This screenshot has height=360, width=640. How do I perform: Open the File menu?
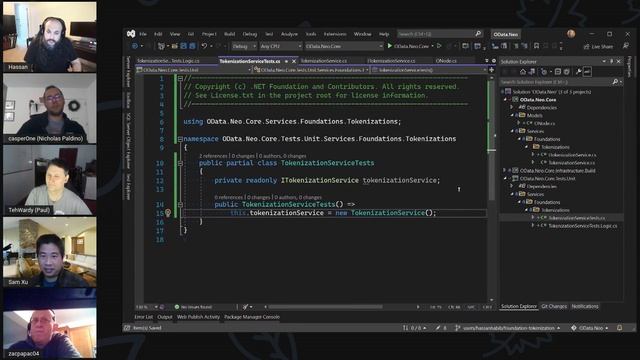[143, 34]
